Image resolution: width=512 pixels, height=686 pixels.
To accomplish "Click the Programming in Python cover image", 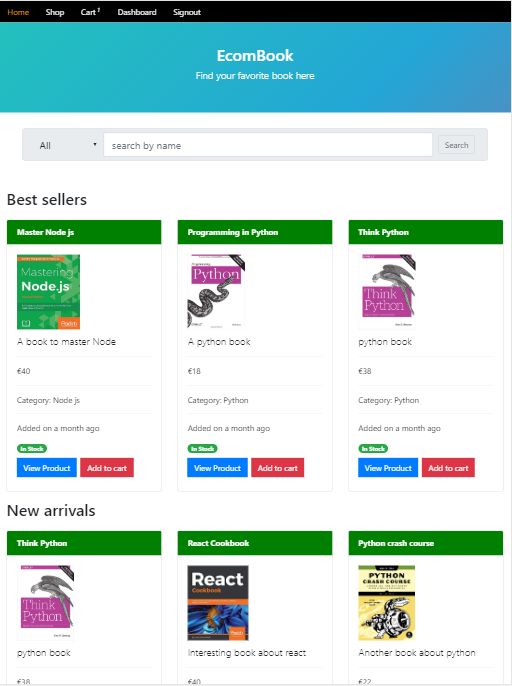I will [x=216, y=291].
